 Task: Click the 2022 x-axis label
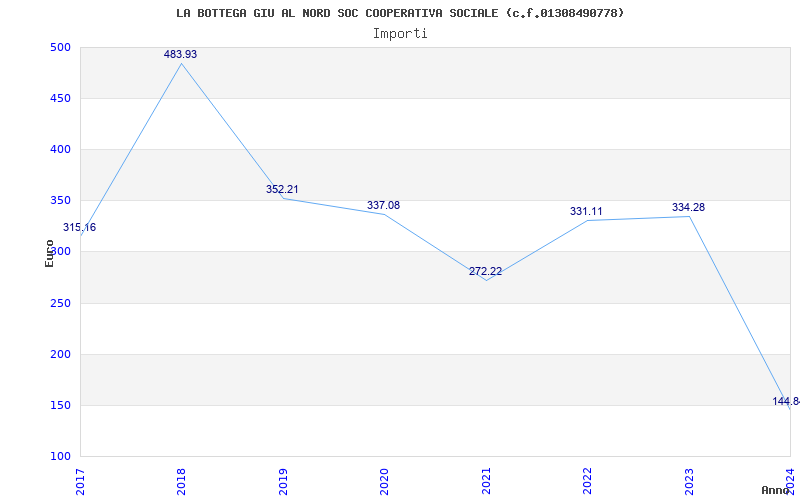pos(588,481)
